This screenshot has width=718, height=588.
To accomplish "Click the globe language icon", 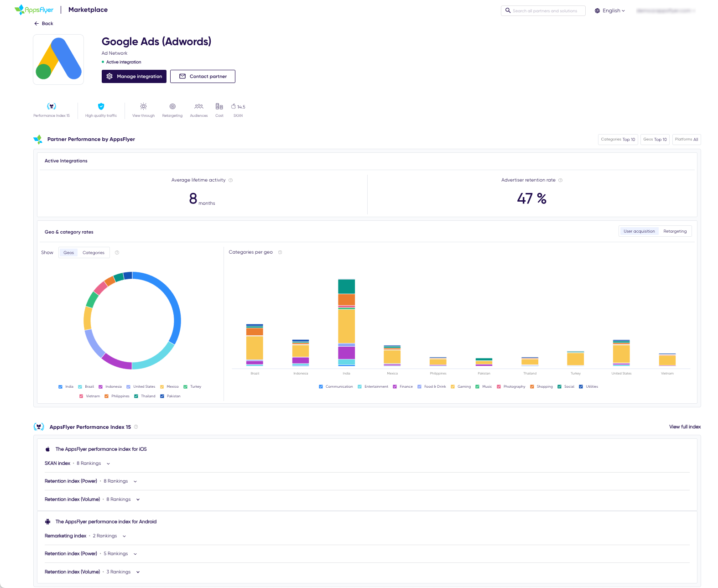I will 597,10.
